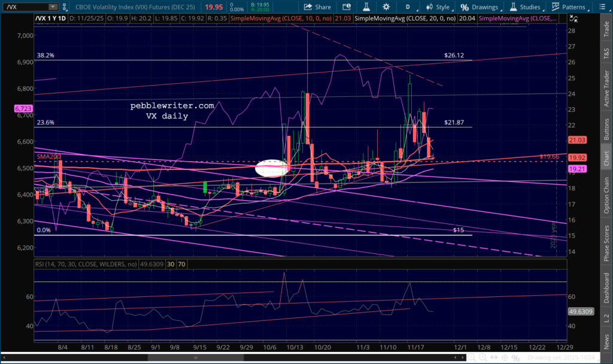Open the Phase Scores sidebar tab
This screenshot has width=613, height=364.
tap(606, 243)
